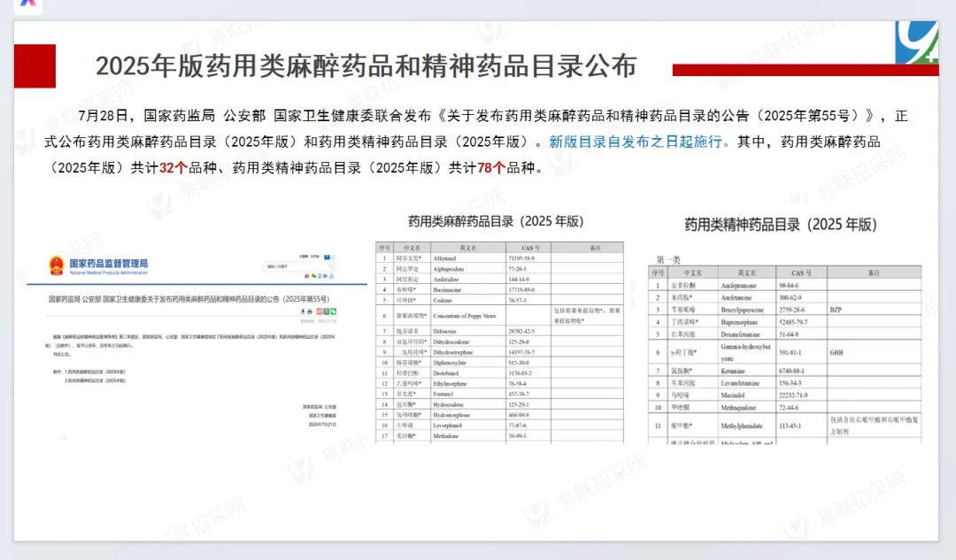Screen dimensions: 956x560
Task: Click the download icon under the announcement title
Action: coord(303,311)
